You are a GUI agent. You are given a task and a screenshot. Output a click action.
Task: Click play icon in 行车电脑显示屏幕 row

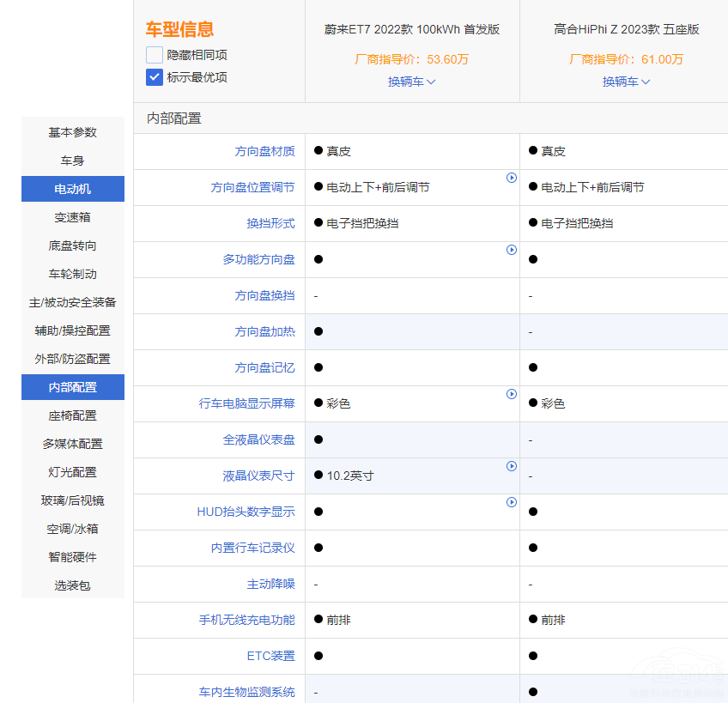(512, 394)
